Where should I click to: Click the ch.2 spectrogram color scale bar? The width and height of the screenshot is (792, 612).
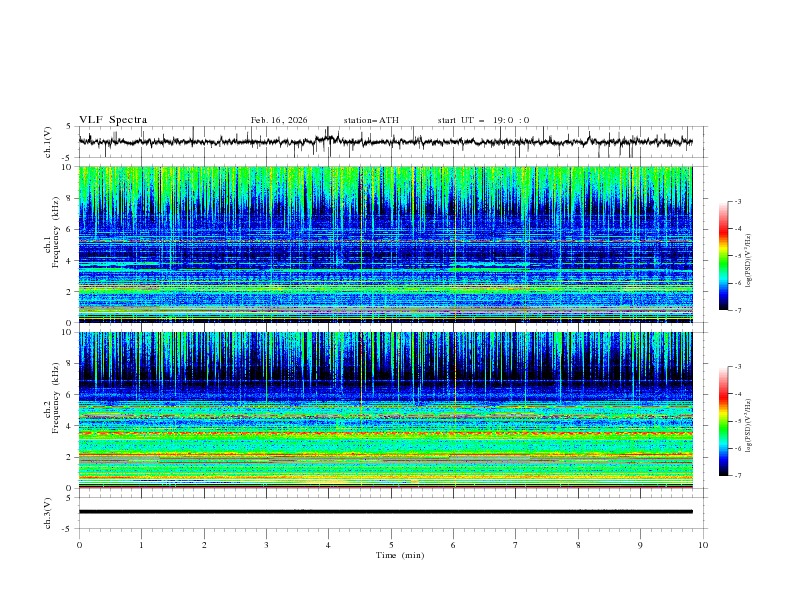723,421
